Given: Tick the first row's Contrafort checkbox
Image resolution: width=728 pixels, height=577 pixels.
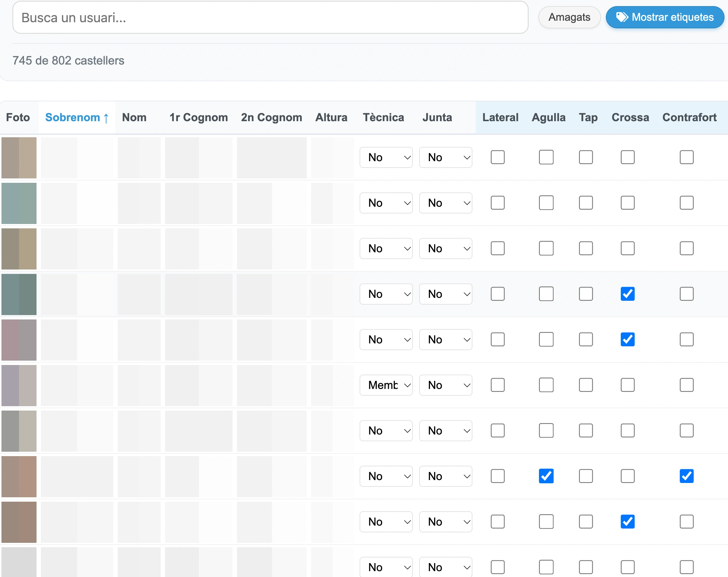Looking at the screenshot, I should coord(687,157).
